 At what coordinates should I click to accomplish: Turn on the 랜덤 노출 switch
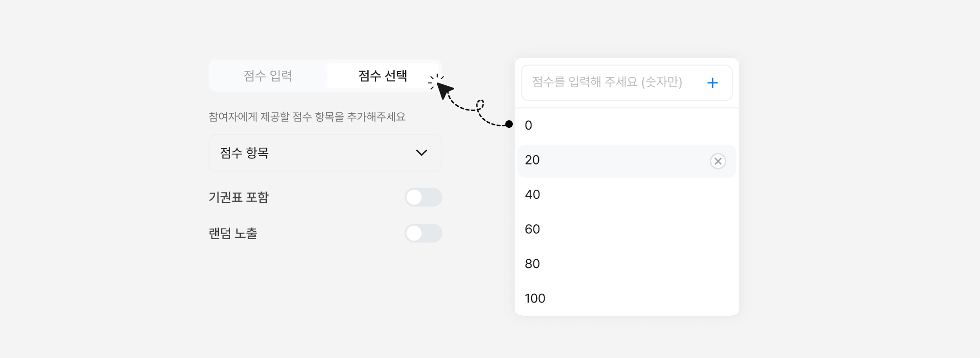tap(423, 233)
